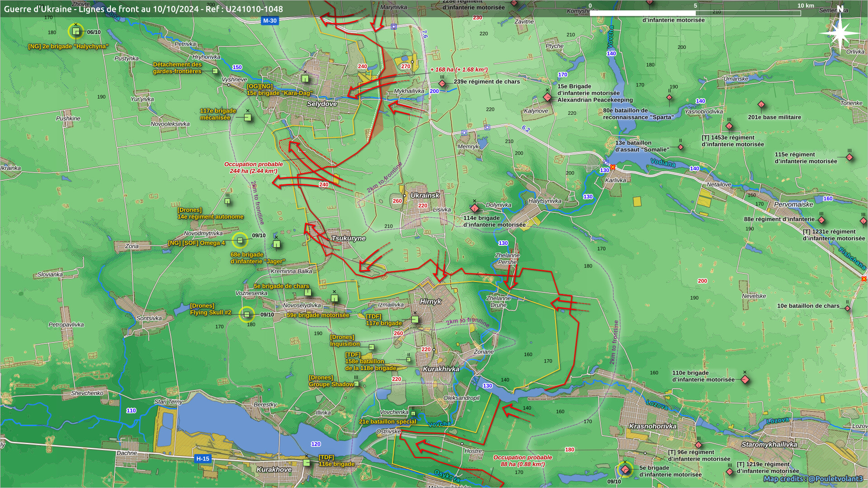Click the Ukrainsk town label
Viewport: 868px width, 488px height.
pos(425,195)
